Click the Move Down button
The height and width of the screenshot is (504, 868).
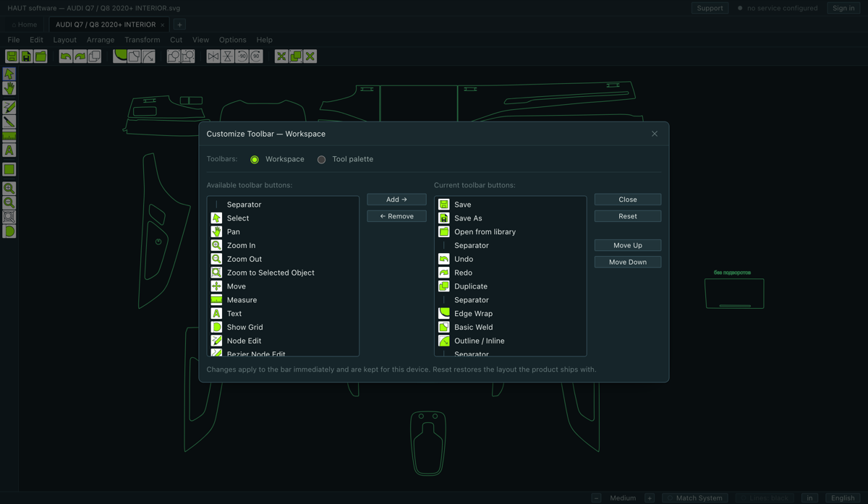(628, 262)
